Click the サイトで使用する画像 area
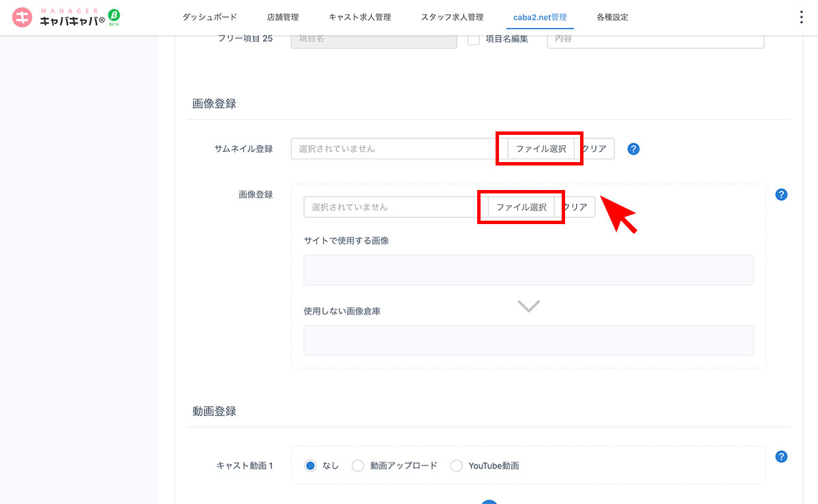The height and width of the screenshot is (504, 818). (x=528, y=270)
